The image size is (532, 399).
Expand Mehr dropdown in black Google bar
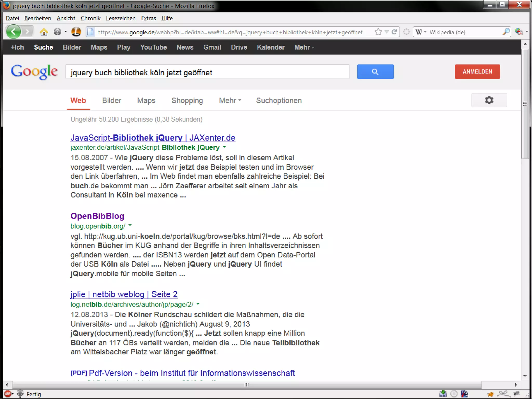(x=304, y=47)
